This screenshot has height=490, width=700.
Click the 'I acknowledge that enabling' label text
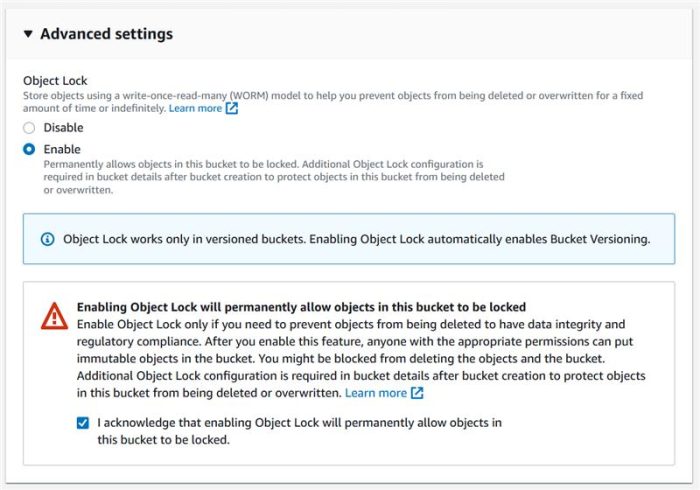tap(299, 431)
